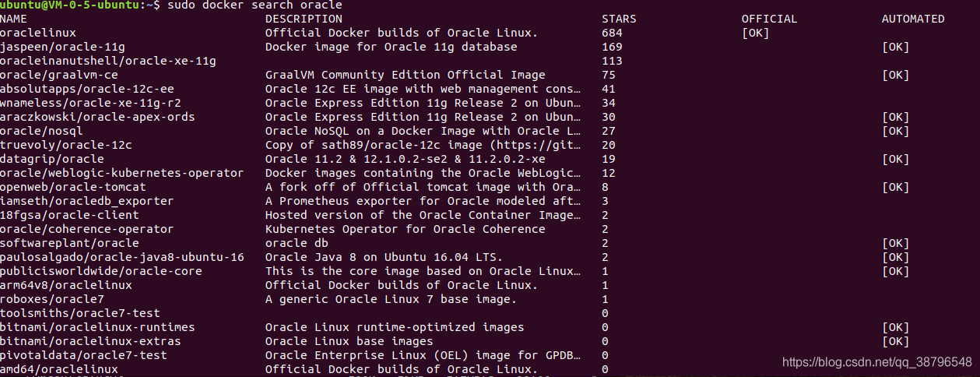Image resolution: width=980 pixels, height=377 pixels.
Task: Click the STARS column header
Action: (x=619, y=19)
